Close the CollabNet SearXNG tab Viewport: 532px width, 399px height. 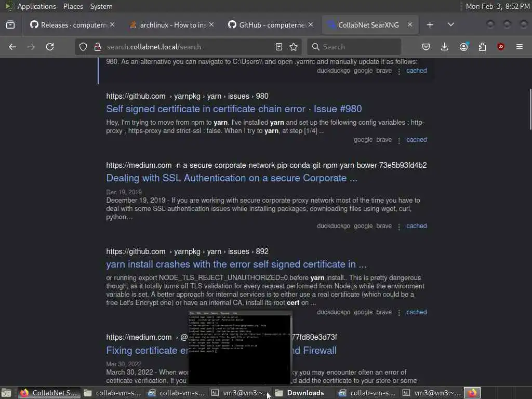point(410,25)
